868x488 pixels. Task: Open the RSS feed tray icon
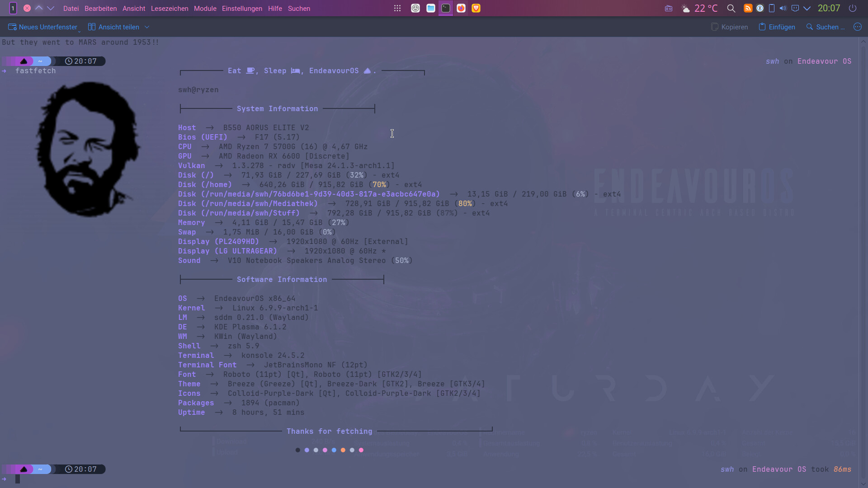tap(748, 8)
